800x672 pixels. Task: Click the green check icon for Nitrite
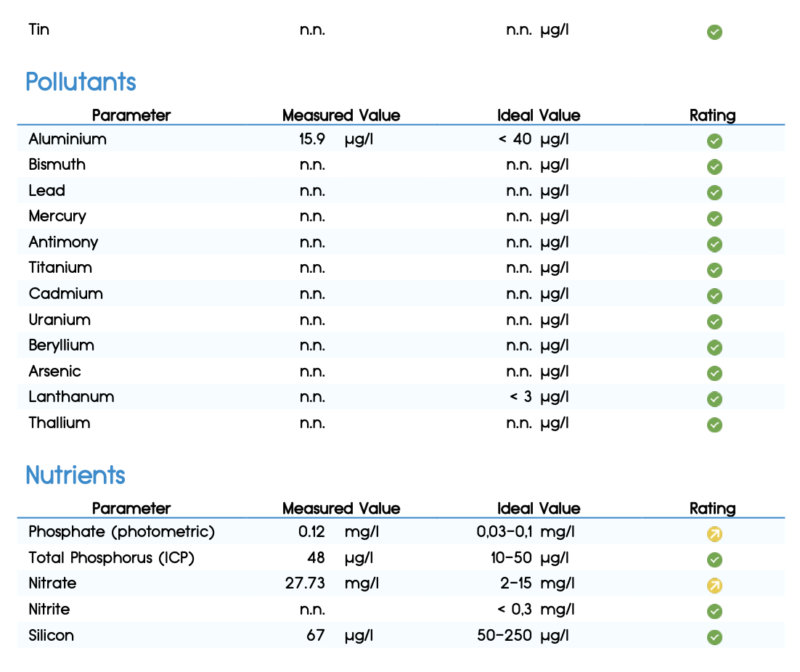click(x=714, y=611)
